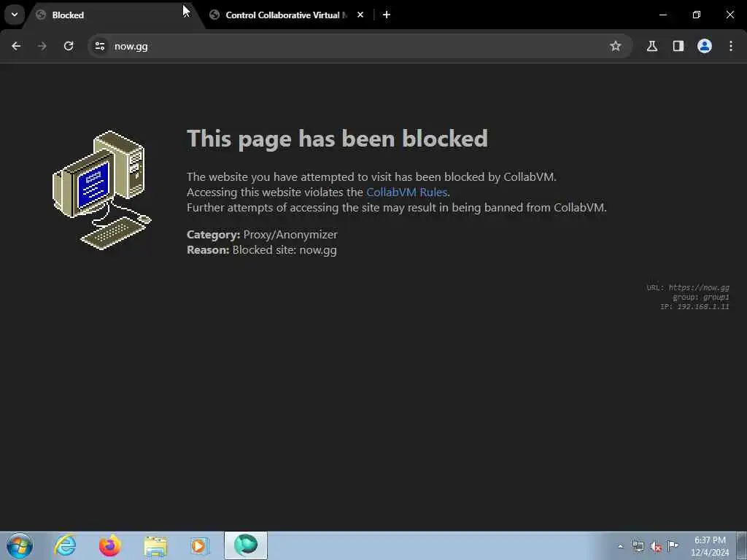Click the 'This page has been blocked' heading
The height and width of the screenshot is (560, 747).
pyautogui.click(x=337, y=139)
